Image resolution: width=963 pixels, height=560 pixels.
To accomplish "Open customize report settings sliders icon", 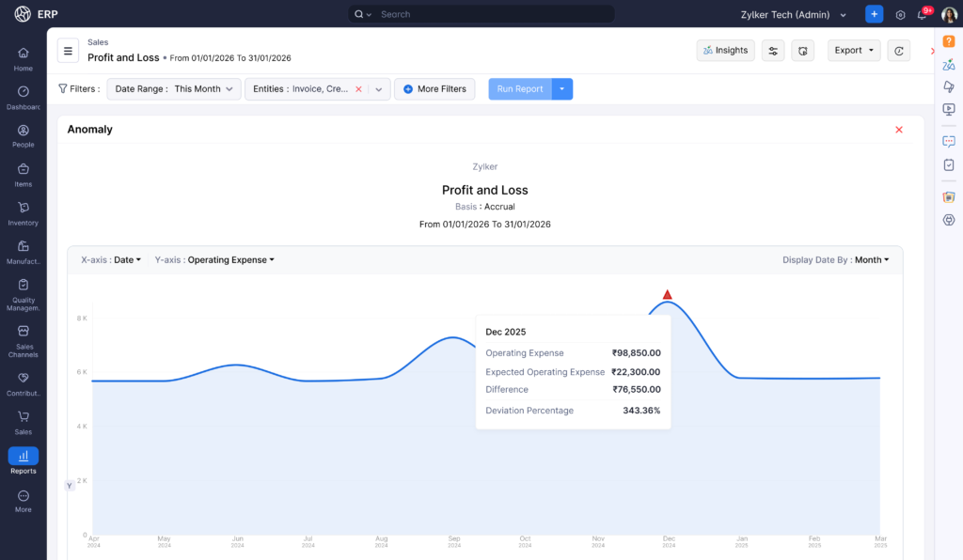I will (x=773, y=51).
